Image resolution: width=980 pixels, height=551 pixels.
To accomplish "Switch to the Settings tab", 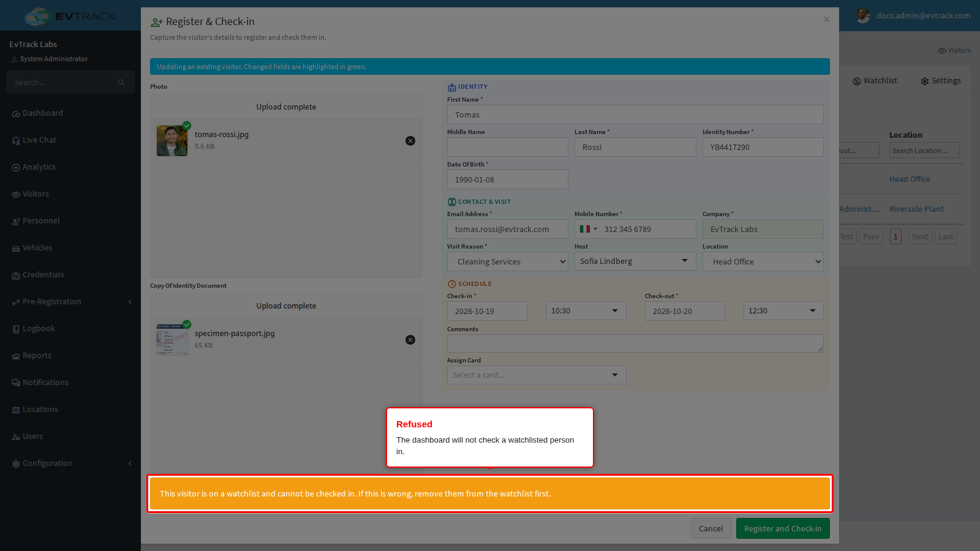I will click(941, 81).
